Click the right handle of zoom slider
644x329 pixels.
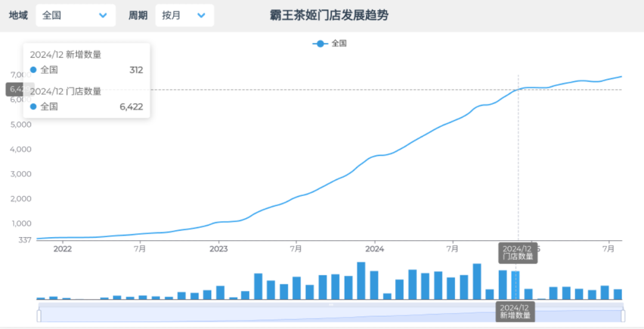click(623, 316)
